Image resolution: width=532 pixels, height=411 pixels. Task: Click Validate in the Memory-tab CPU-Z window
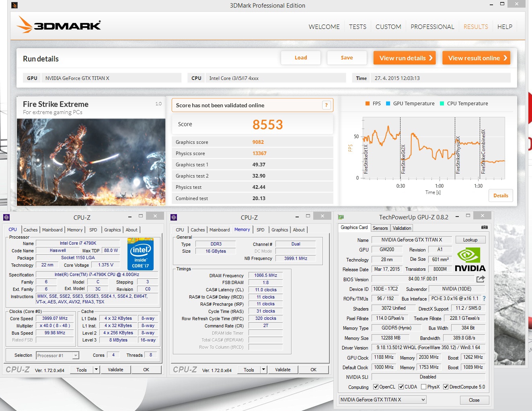click(283, 370)
